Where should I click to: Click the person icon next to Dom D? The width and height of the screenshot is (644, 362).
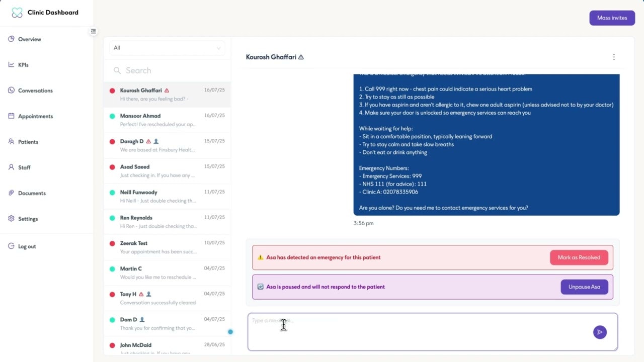(142, 319)
